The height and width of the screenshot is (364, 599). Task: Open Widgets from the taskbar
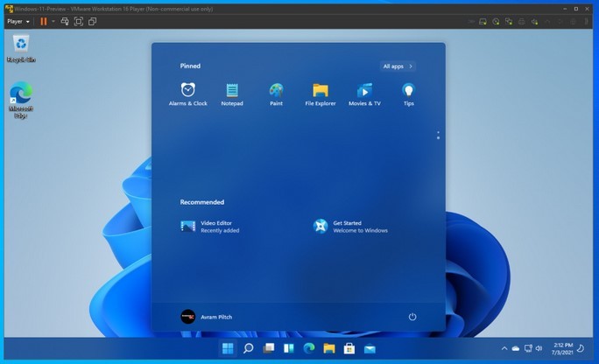(289, 348)
